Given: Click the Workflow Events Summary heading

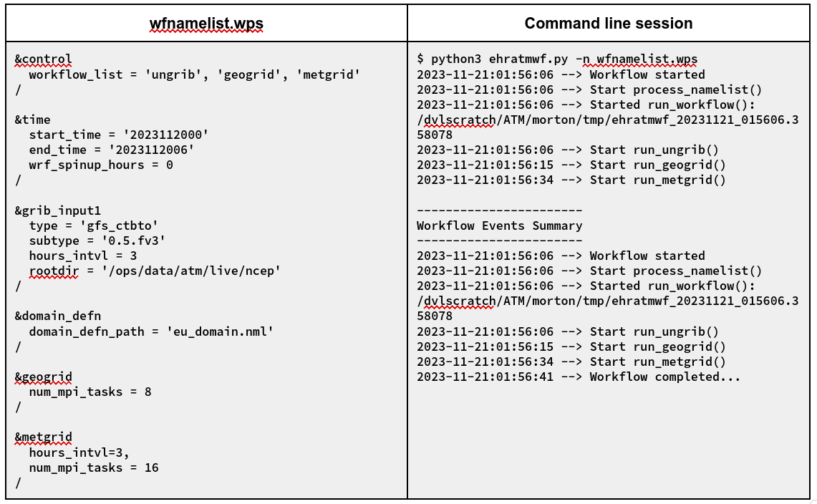Looking at the screenshot, I should (x=499, y=226).
